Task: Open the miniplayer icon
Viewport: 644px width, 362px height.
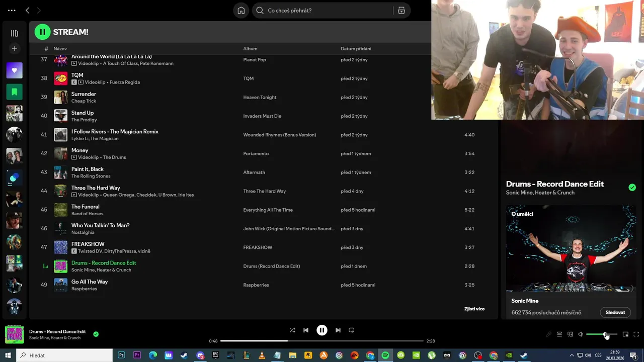Action: (625, 334)
